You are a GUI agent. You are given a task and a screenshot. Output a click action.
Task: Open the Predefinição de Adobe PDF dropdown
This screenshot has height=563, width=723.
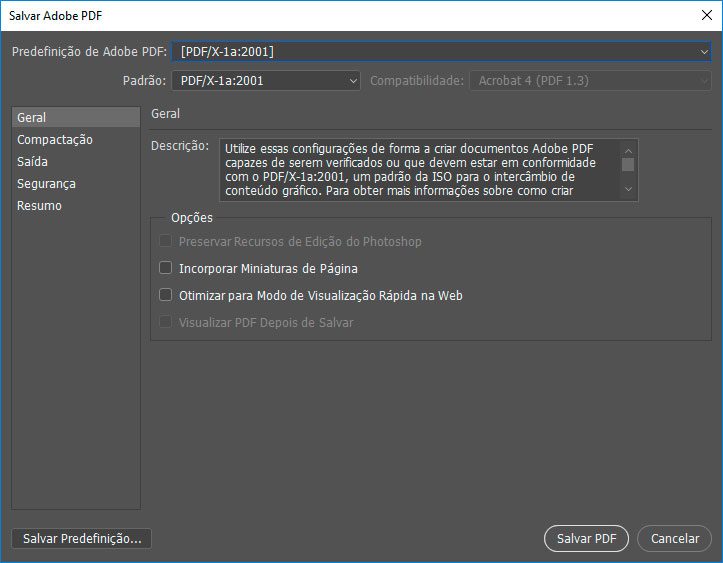click(441, 52)
